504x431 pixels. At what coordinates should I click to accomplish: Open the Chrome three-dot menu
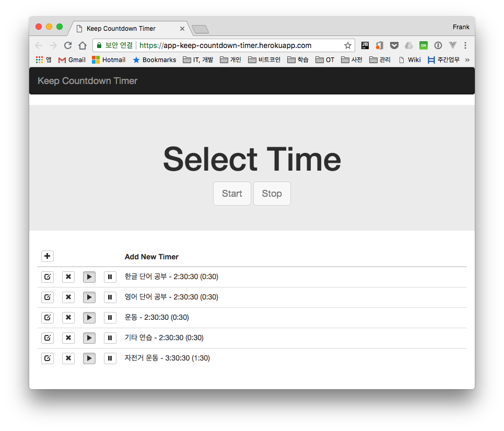pos(465,45)
